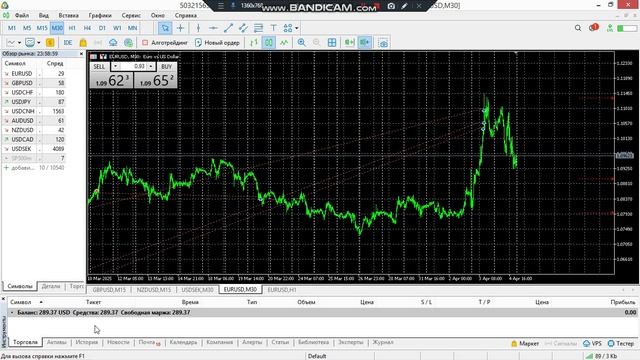640x360 pixels.
Task: Enable chart auto scroll icon
Action: click(x=349, y=43)
